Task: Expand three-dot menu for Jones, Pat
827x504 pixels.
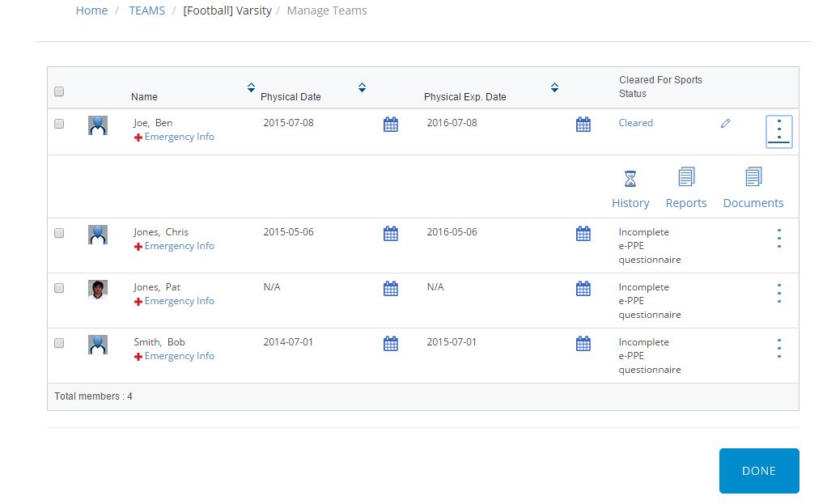Action: pos(779,293)
